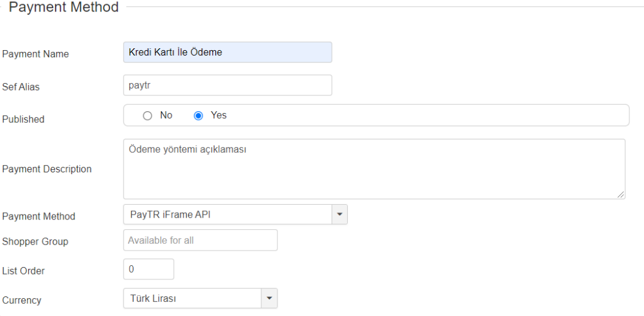Click the PayTR iFrame API dropdown arrow

coord(340,215)
